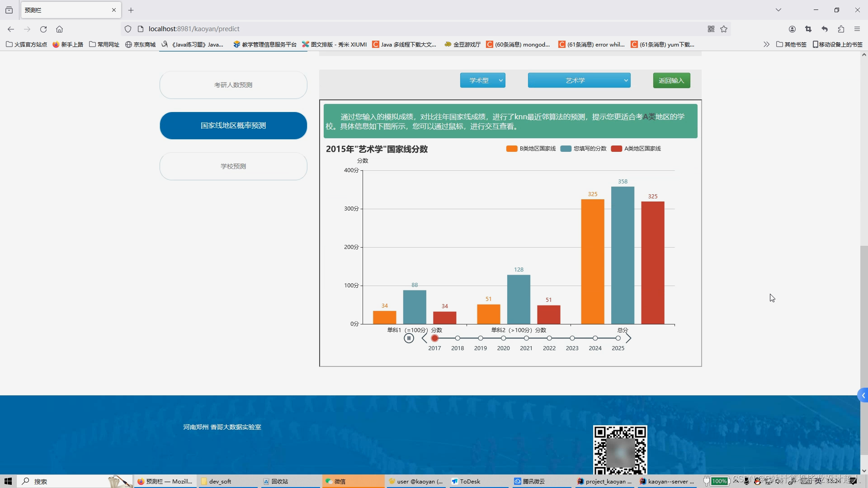Switch to 学校预测 side tab

[x=233, y=166]
